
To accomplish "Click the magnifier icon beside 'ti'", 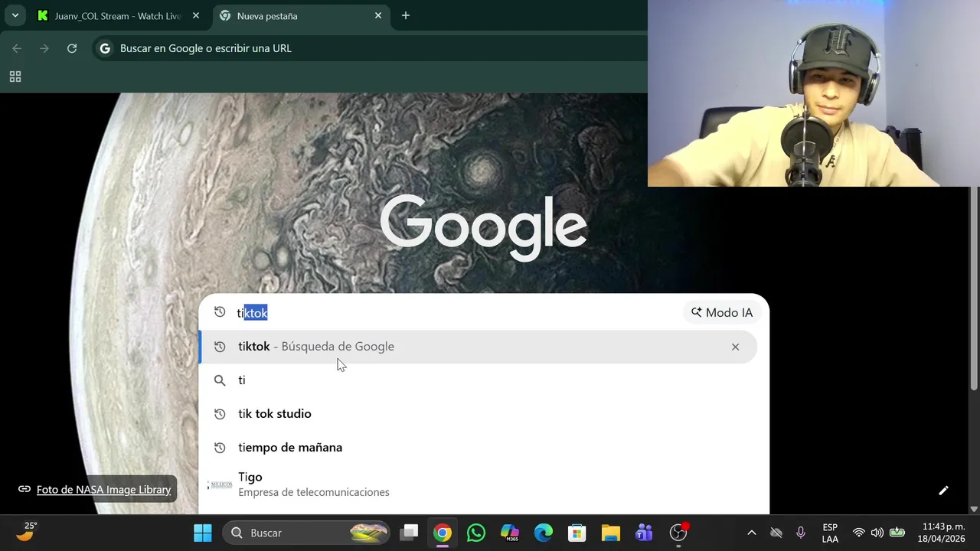I will pos(220,380).
